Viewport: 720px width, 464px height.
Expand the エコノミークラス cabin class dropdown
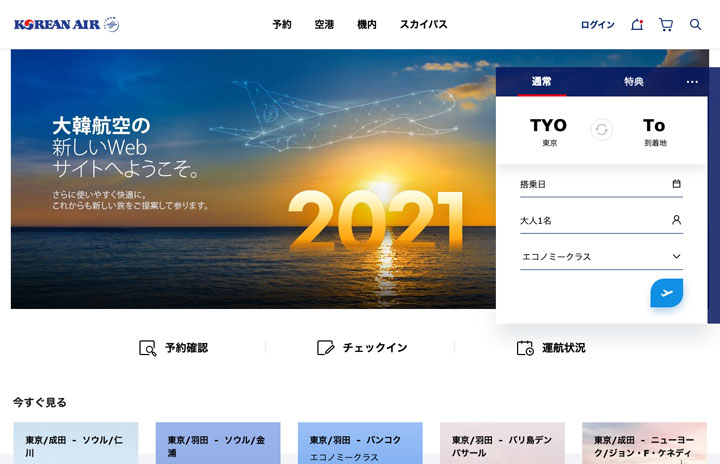click(602, 257)
